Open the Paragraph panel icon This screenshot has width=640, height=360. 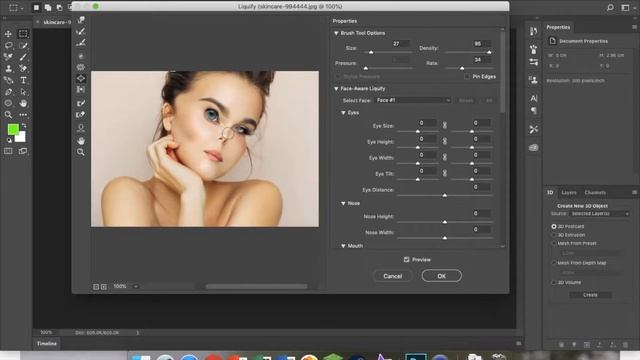[533, 111]
